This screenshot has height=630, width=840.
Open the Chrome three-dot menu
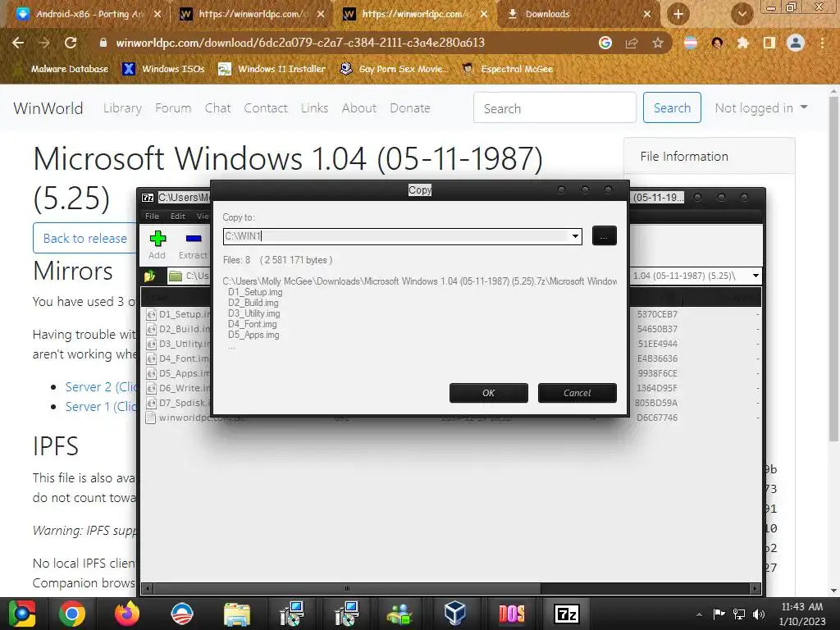pyautogui.click(x=822, y=43)
